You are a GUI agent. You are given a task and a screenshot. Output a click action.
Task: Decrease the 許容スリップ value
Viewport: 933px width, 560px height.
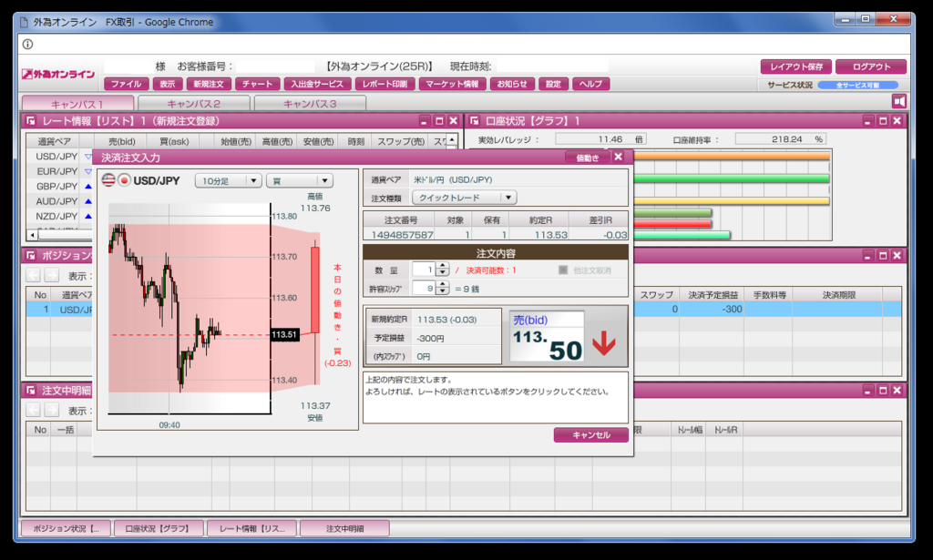coord(442,292)
